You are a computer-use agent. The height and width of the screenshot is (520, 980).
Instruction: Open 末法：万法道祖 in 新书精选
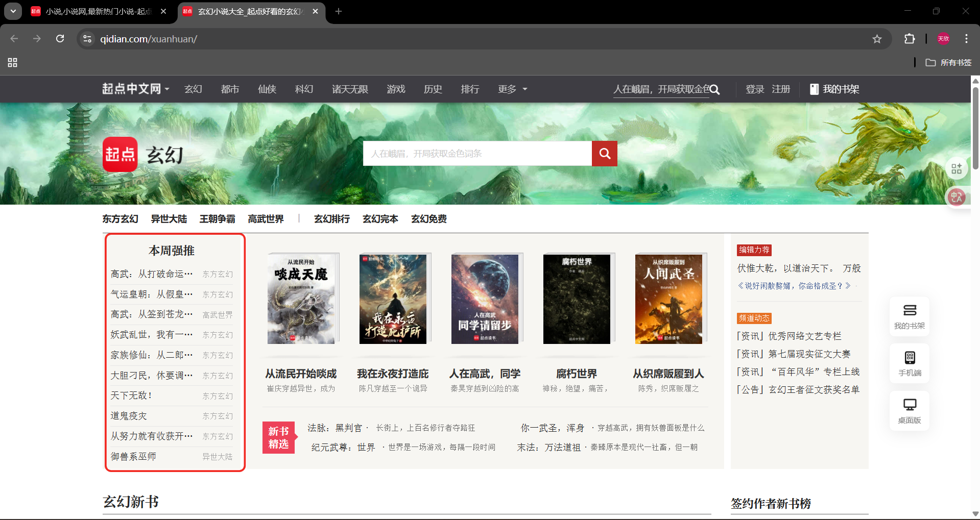pos(549,448)
